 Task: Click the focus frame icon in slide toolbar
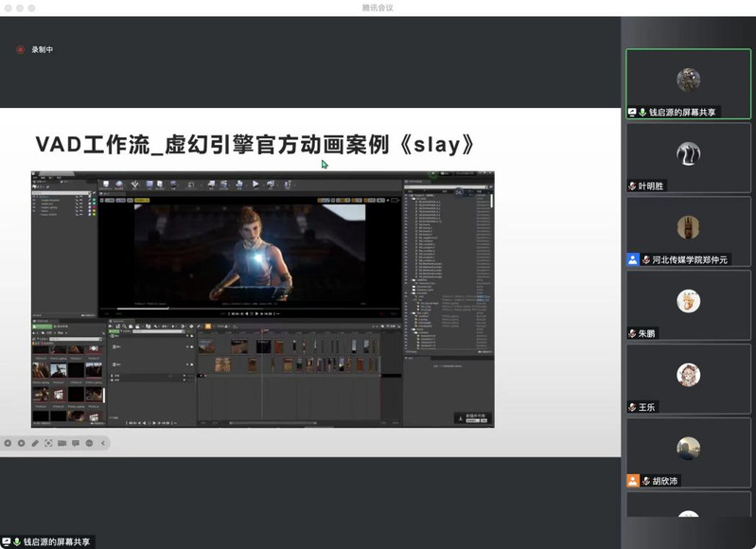(48, 443)
